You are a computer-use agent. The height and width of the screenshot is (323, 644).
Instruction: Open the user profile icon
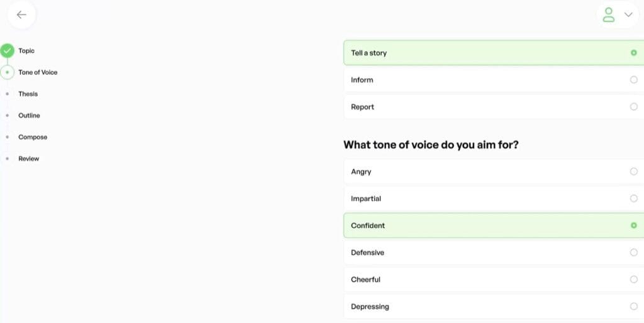(x=608, y=14)
